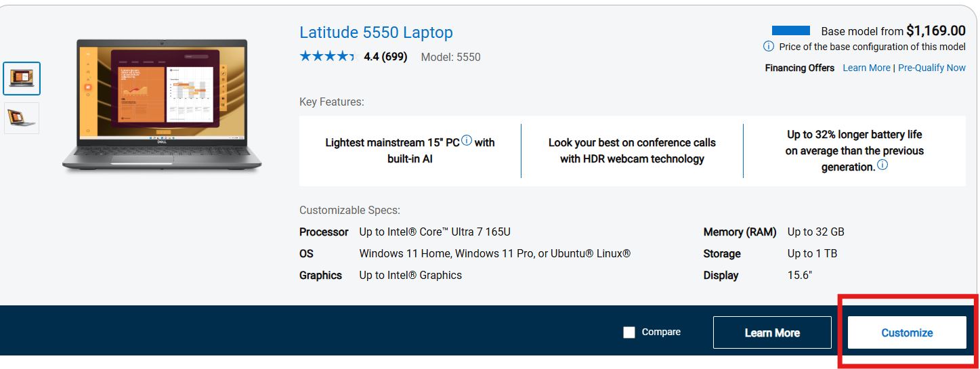The image size is (980, 369).
Task: Click the 32% longer battery life feature card
Action: 854,151
